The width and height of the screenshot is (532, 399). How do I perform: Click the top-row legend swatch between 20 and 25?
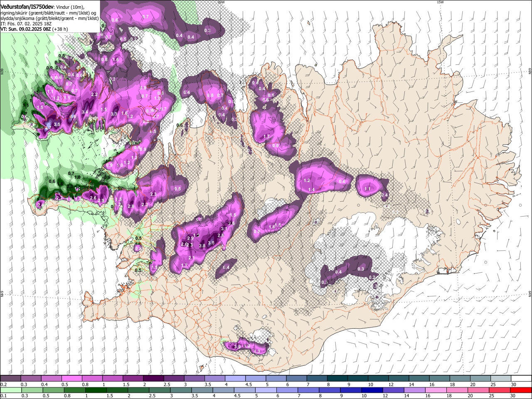(x=480, y=379)
